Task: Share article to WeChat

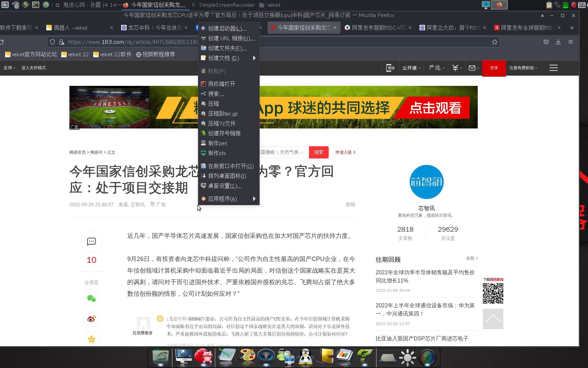Action: click(x=92, y=299)
